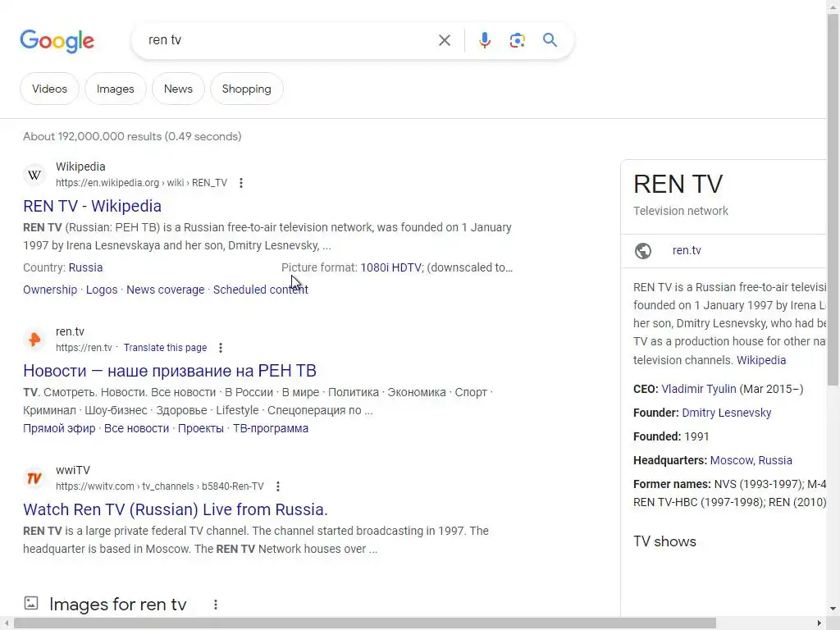The width and height of the screenshot is (840, 630).
Task: Open Wikipedia source link in knowledge panel
Action: coord(761,361)
